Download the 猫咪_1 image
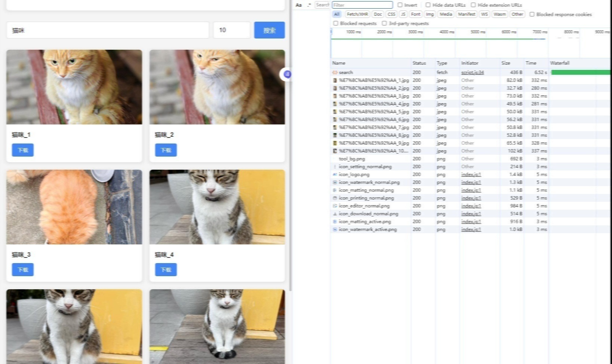This screenshot has height=364, width=612. [x=23, y=150]
